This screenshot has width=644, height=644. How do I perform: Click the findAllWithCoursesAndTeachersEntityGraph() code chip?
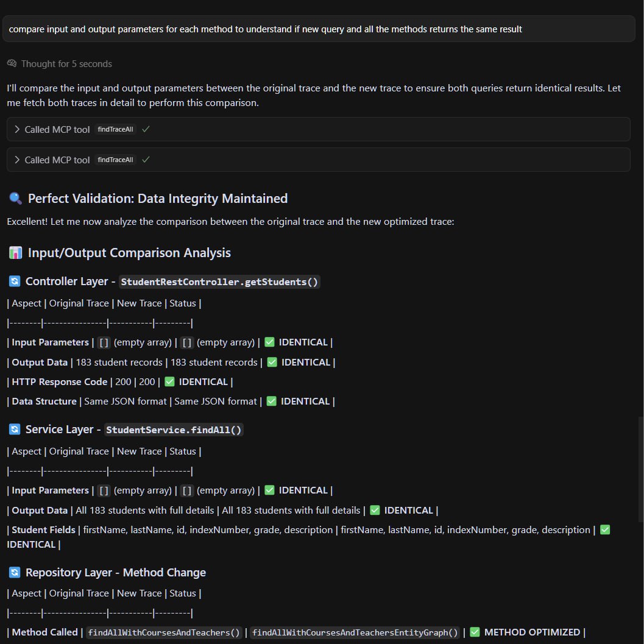point(355,632)
